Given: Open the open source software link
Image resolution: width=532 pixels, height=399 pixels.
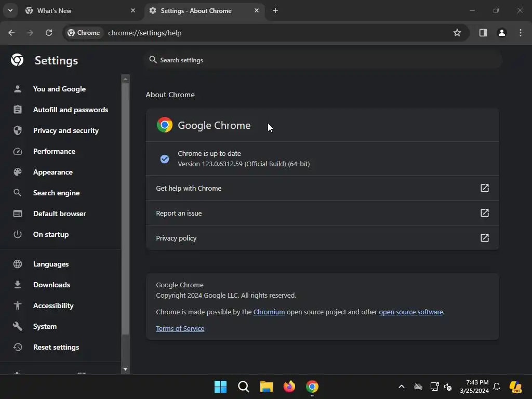Looking at the screenshot, I should pos(411,312).
